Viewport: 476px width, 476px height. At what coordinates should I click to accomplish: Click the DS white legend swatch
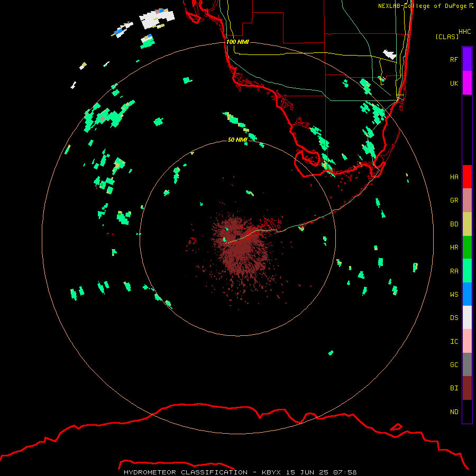(467, 317)
